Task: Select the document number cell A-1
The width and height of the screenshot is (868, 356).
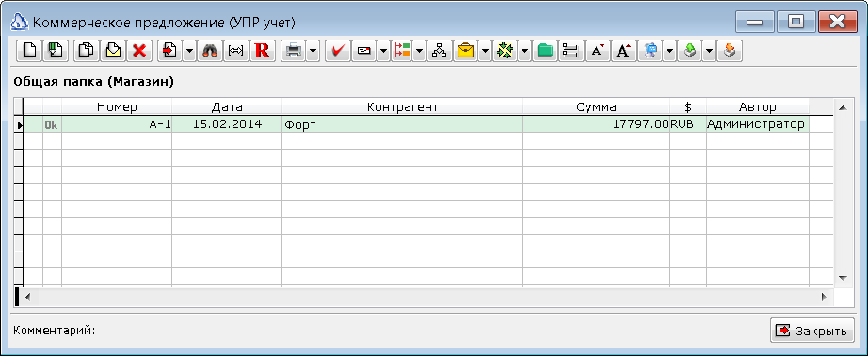Action: [117, 124]
